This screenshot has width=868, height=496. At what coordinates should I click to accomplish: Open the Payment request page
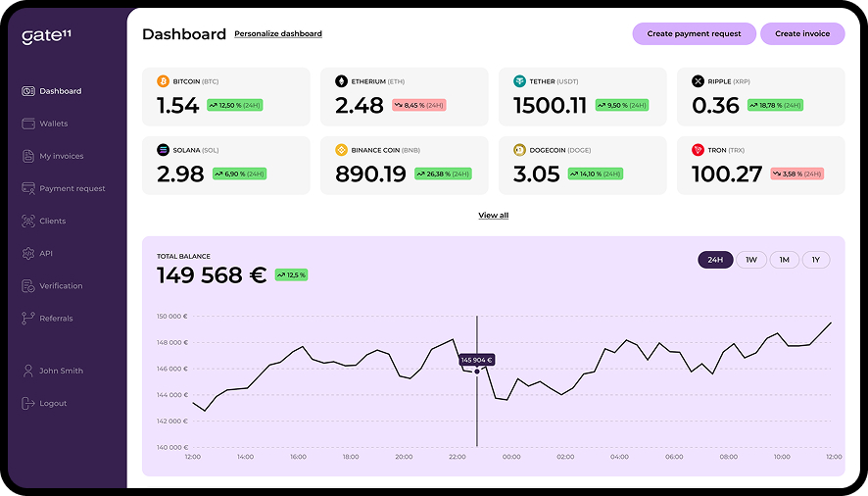(x=72, y=188)
